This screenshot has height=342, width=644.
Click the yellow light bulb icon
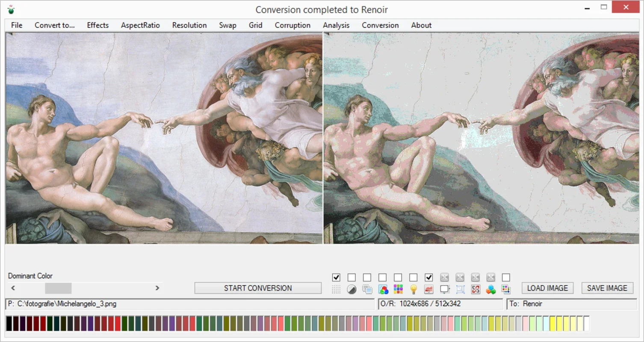[x=413, y=289]
